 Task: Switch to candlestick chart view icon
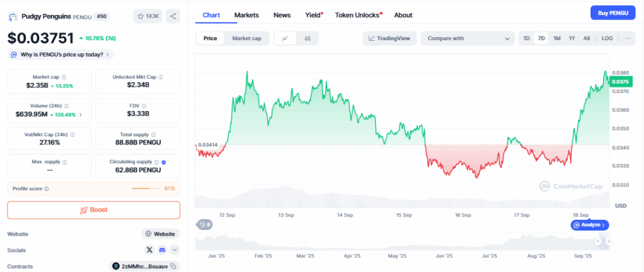pyautogui.click(x=308, y=38)
